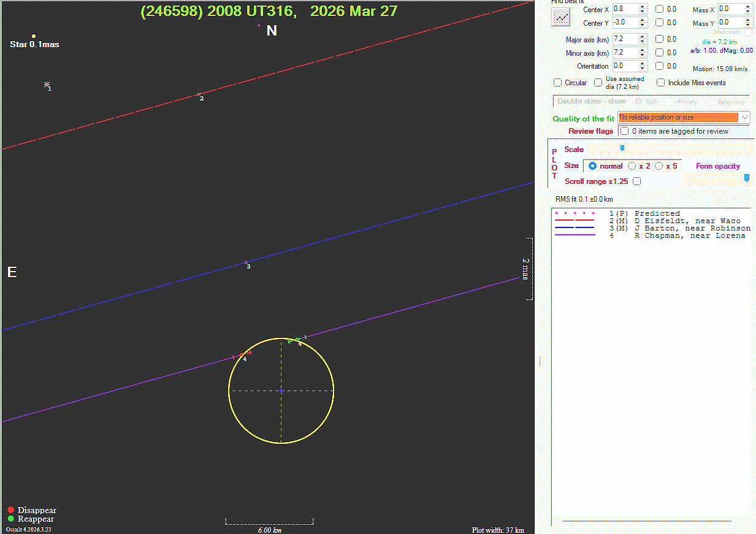
Task: Check Use assumed dia (7.2 km)
Action: point(598,83)
